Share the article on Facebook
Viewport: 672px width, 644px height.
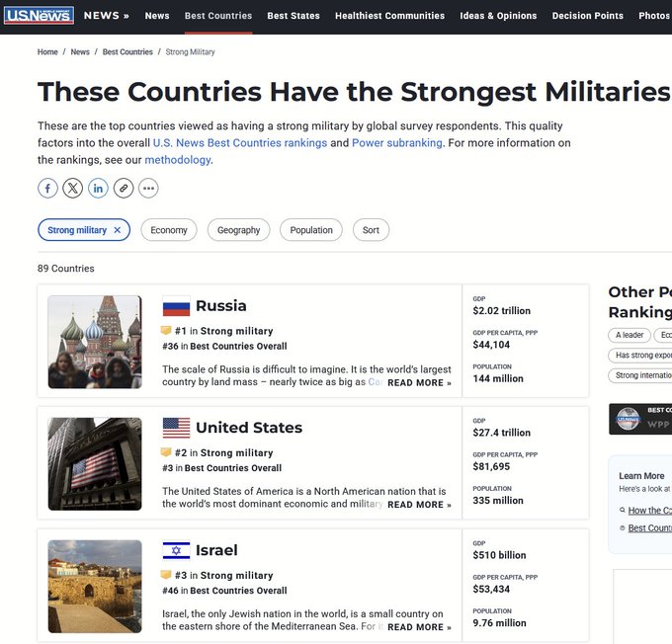point(47,188)
